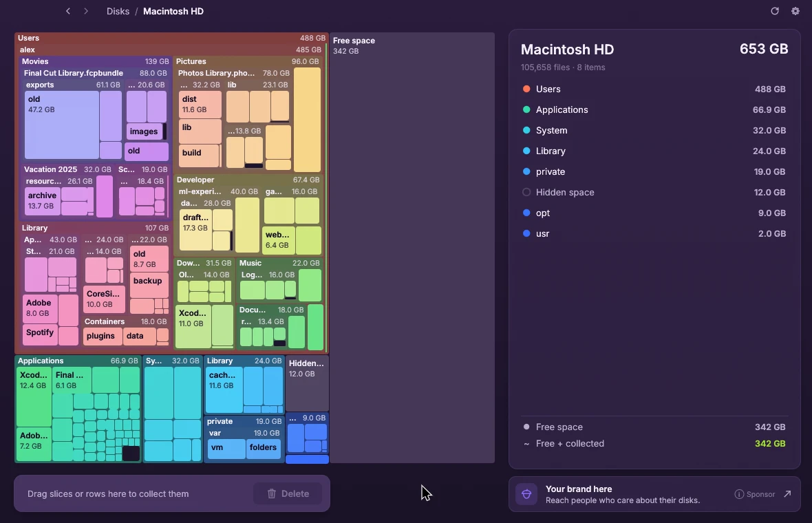Screen dimensions: 812x523
Task: Click the sponsor shield brand icon
Action: click(x=526, y=494)
